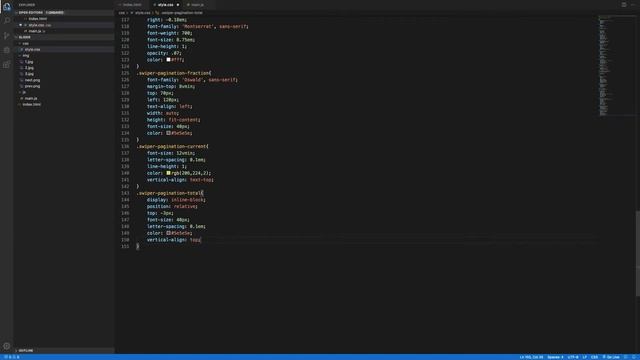Click the editor vertical scrollbar thumb
Image resolution: width=640 pixels, height=360 pixels.
[638, 253]
